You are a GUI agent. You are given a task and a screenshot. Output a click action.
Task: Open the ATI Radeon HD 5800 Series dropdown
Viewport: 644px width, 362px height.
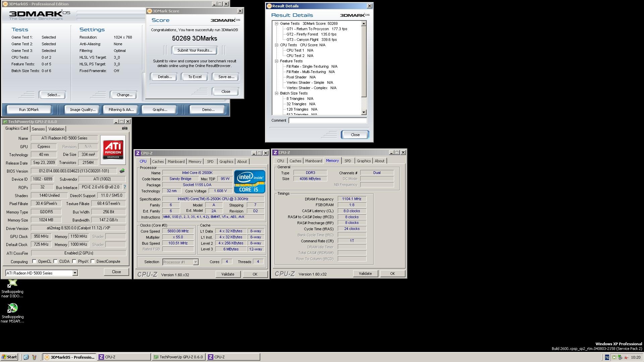75,273
